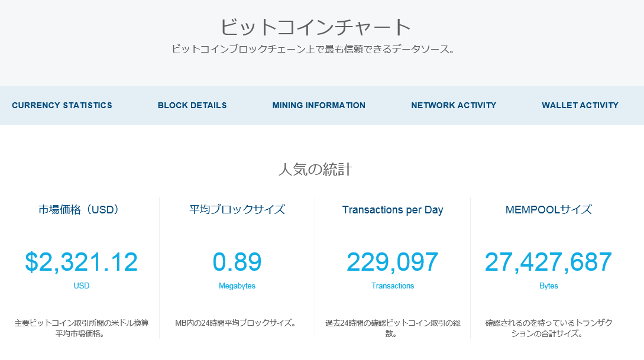
Task: Select the 0.89 average block size value
Action: (237, 262)
